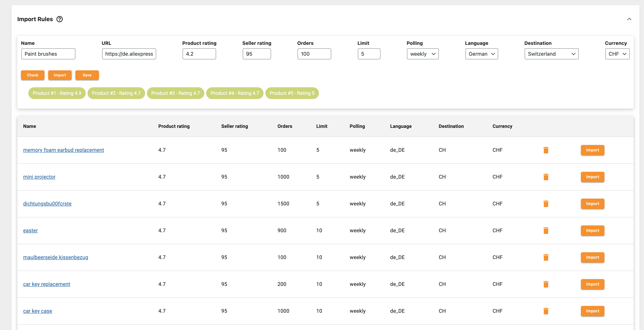
Task: Collapse the Import Rules panel
Action: click(x=629, y=19)
